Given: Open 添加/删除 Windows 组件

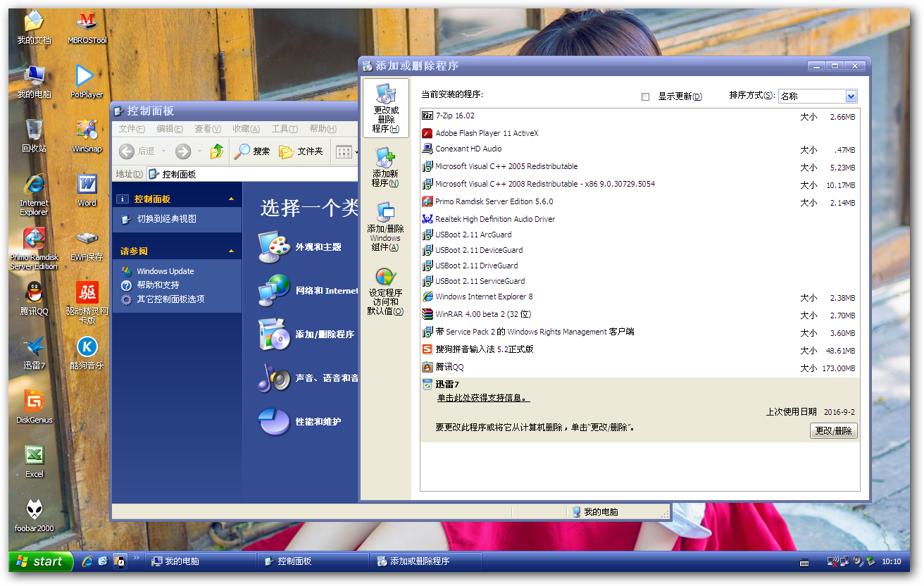Looking at the screenshot, I should point(385,227).
